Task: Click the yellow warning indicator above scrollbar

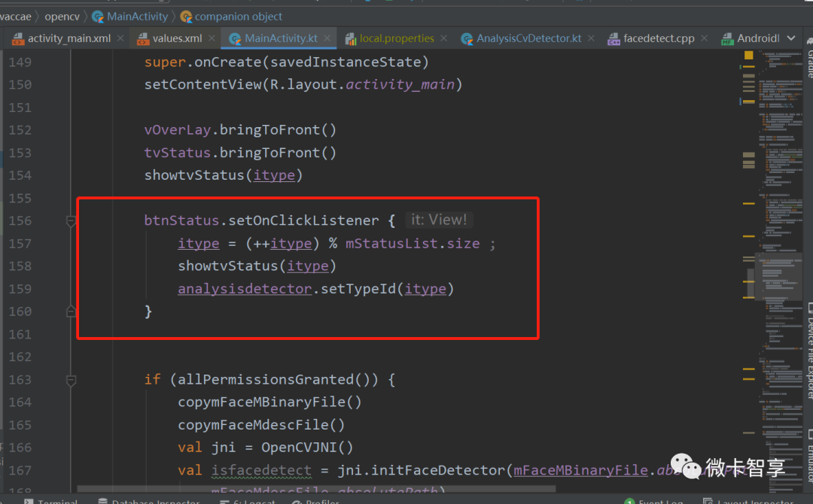Action: [749, 55]
